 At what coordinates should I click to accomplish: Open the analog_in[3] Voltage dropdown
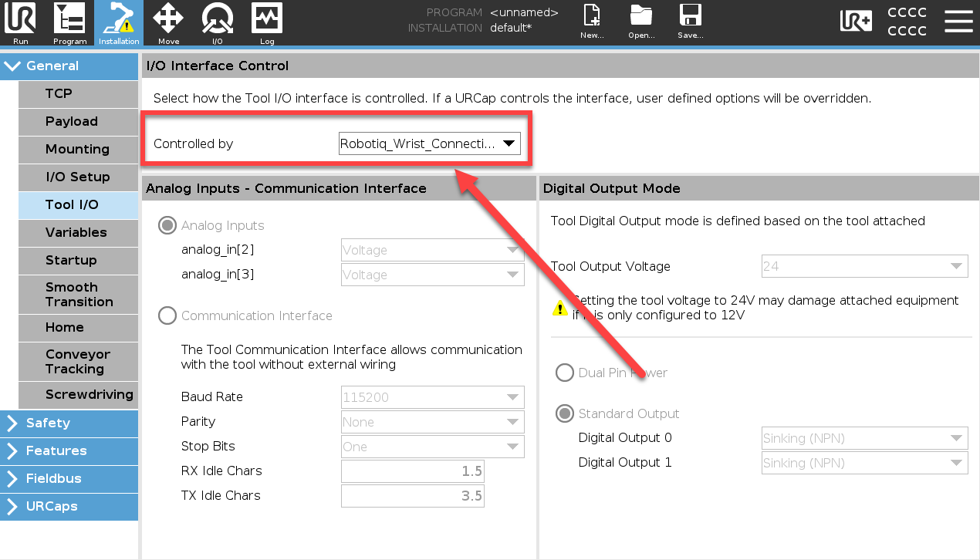click(433, 275)
